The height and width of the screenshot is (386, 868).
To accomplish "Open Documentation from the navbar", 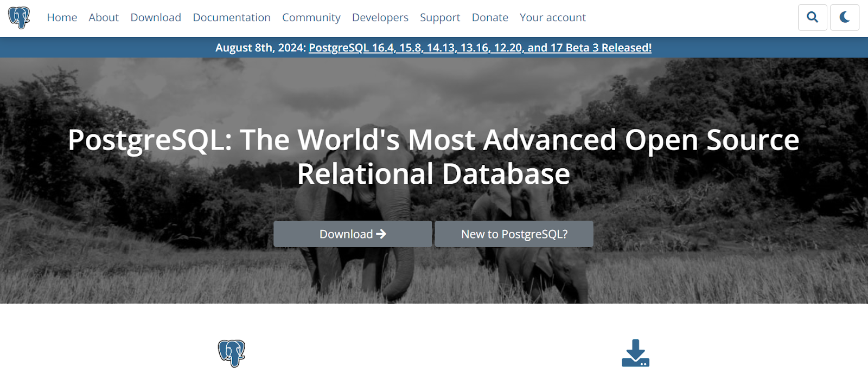I will (232, 17).
